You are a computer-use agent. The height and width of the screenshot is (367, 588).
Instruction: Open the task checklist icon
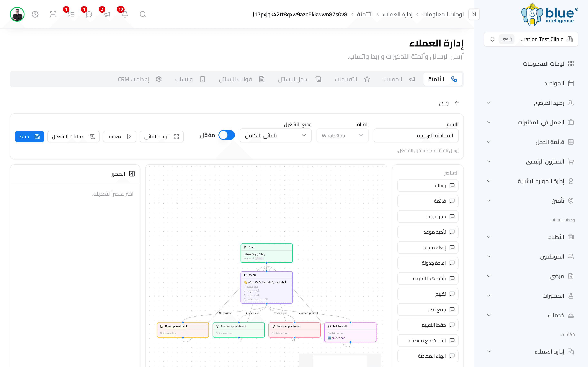tap(71, 14)
